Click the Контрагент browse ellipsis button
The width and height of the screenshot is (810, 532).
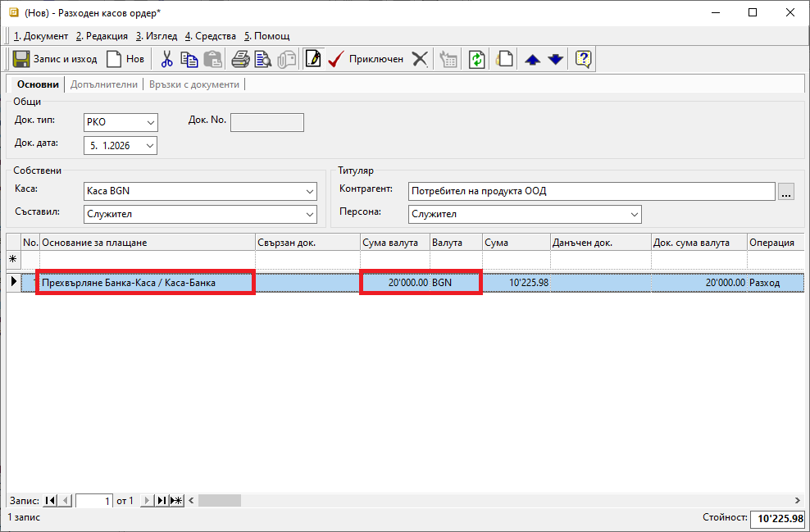pos(786,192)
